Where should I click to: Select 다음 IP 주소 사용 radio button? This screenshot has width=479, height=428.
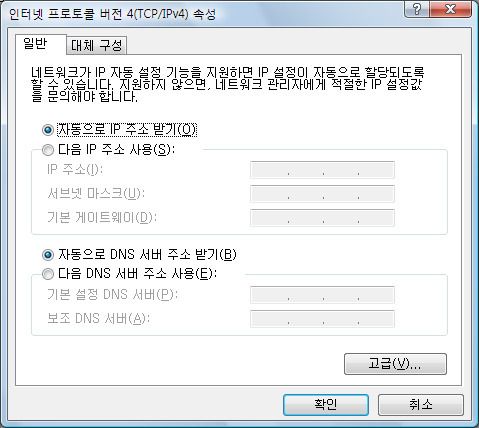pos(48,150)
